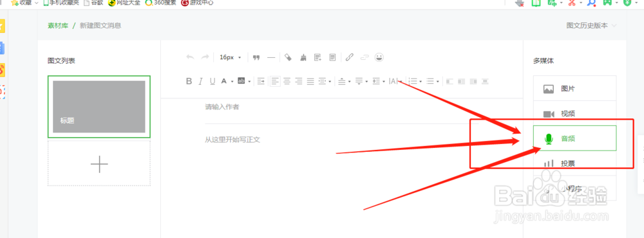Click the space-before-paragraph icon
This screenshot has height=238, width=644.
tap(342, 81)
